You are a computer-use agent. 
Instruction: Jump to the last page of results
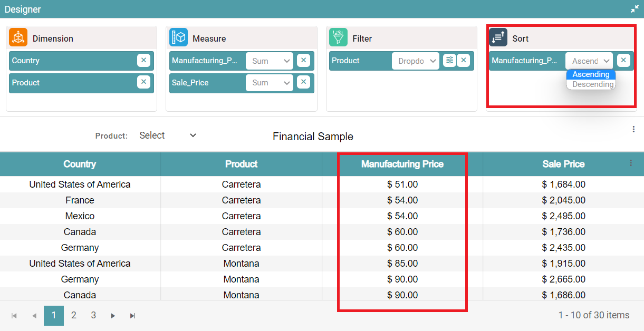coord(132,316)
